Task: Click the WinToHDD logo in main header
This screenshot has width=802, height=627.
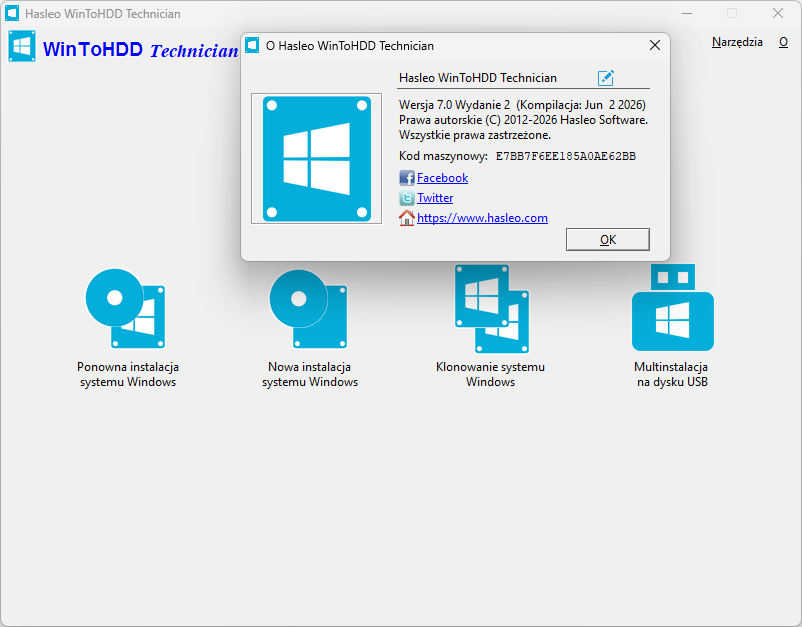Action: (22, 47)
